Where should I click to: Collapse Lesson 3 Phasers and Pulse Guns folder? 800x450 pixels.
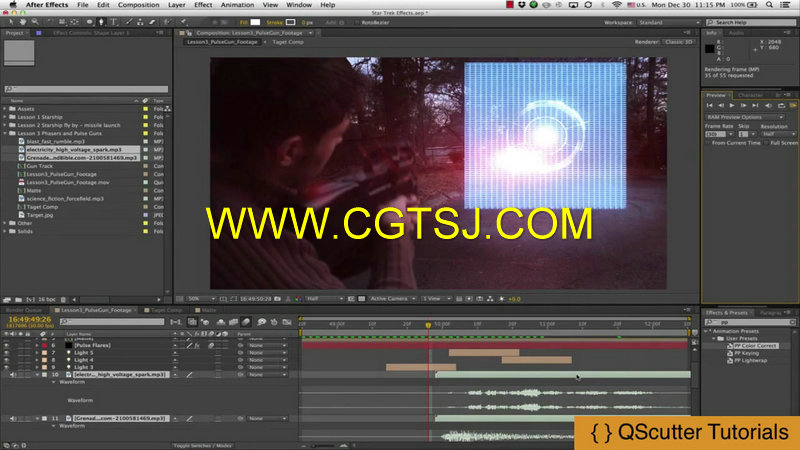coord(5,133)
